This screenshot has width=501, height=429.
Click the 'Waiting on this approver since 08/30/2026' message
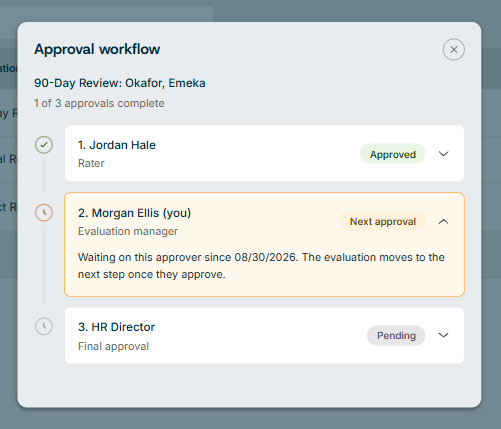[x=261, y=266]
